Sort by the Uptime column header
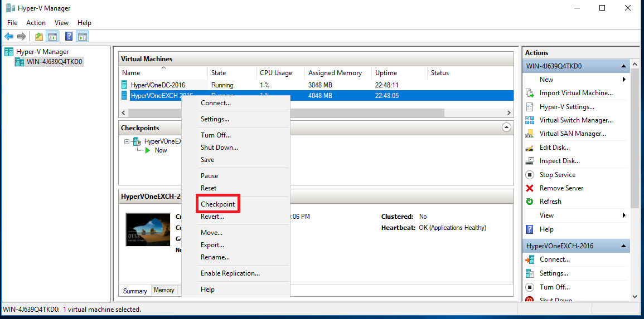644x319 pixels. [386, 73]
